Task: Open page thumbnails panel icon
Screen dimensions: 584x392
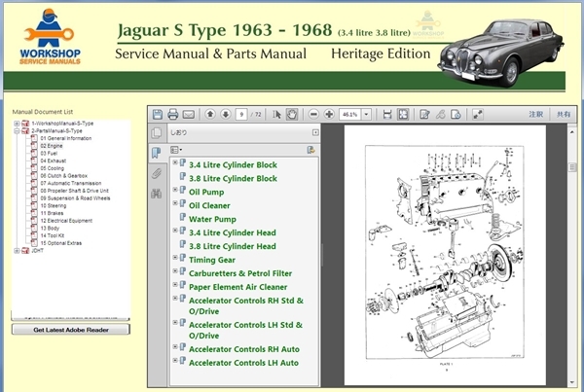Action: [157, 133]
